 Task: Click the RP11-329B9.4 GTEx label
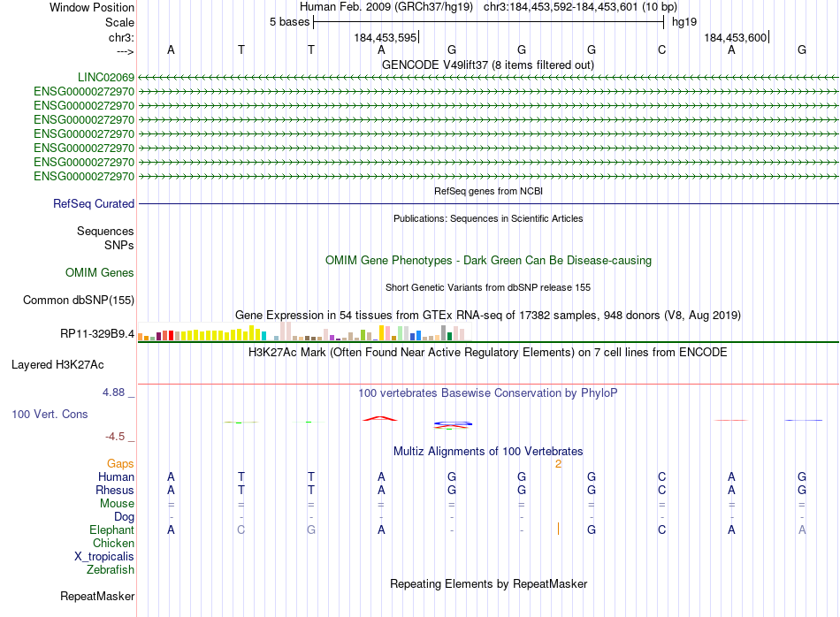[97, 333]
